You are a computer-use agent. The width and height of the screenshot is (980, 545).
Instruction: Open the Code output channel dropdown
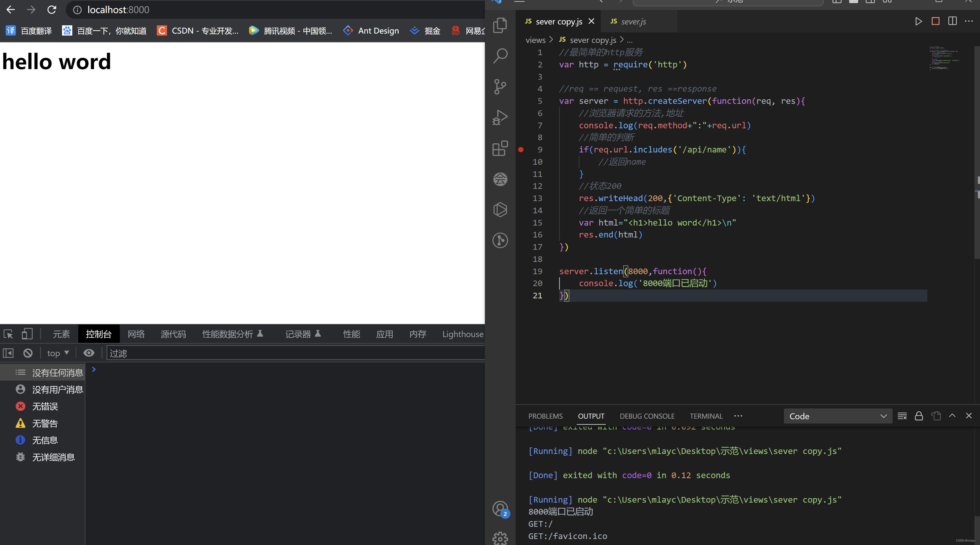point(837,416)
